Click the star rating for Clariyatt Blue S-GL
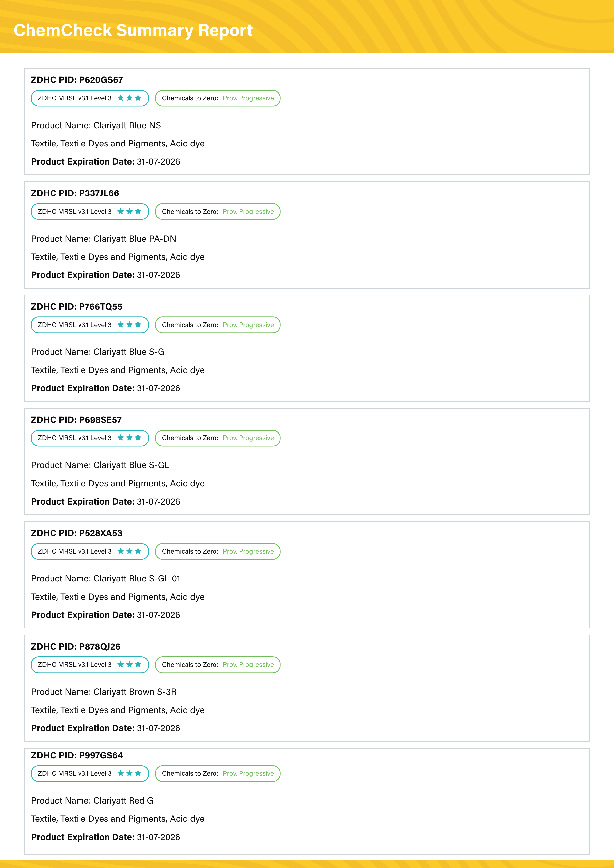 pyautogui.click(x=129, y=438)
